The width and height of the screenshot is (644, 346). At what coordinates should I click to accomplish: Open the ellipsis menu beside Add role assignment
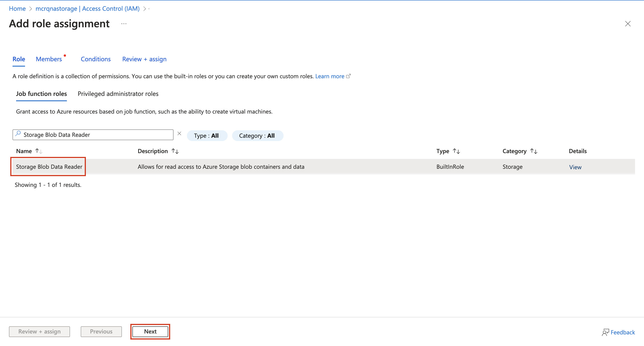coord(124,24)
